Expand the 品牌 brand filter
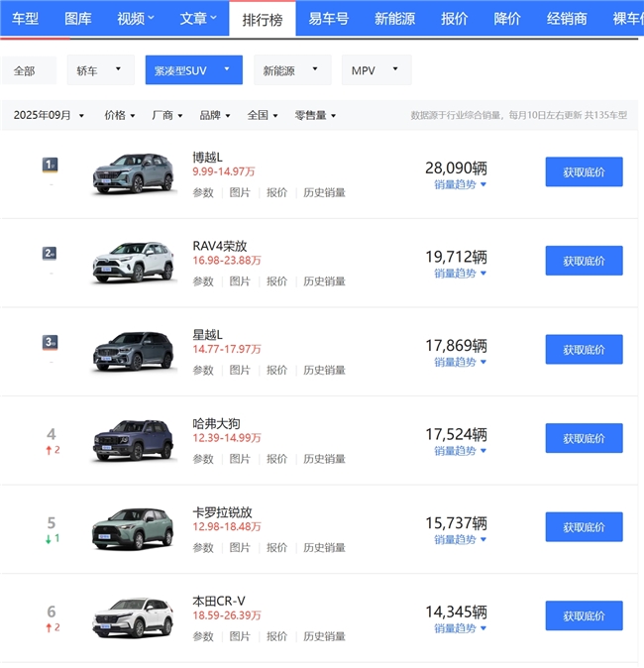644x668 pixels. pyautogui.click(x=214, y=116)
